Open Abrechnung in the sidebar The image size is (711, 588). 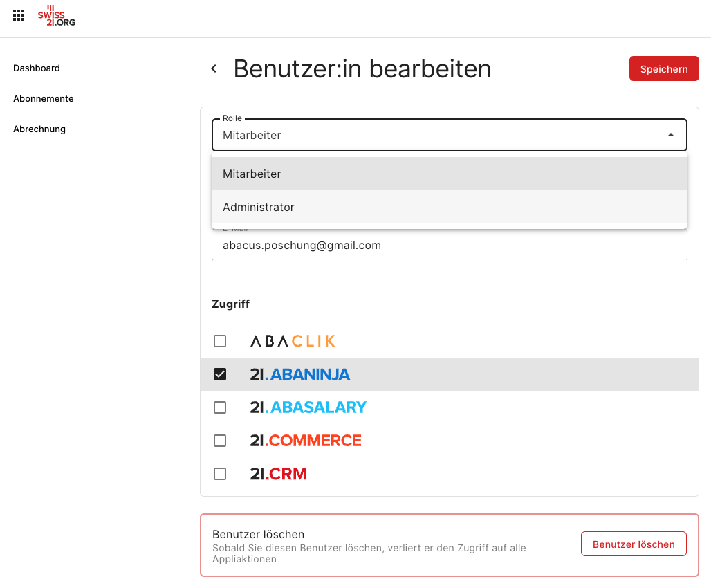[x=39, y=129]
